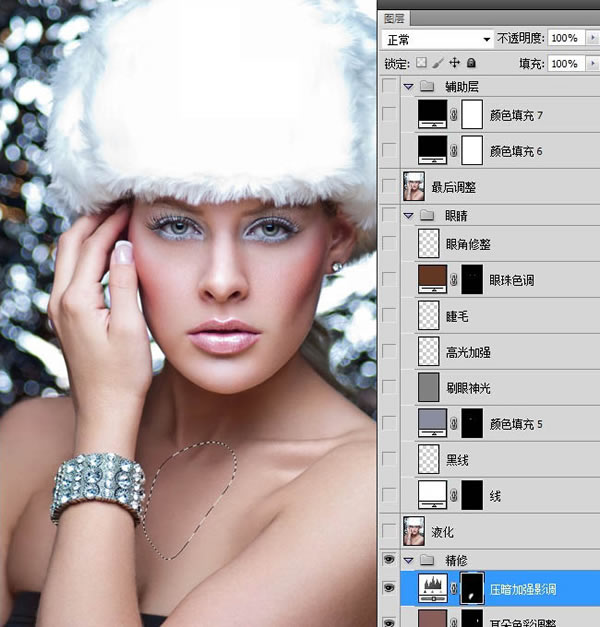
Task: Click 颜色填充 5 gray-blue fill swatch
Action: (432, 423)
